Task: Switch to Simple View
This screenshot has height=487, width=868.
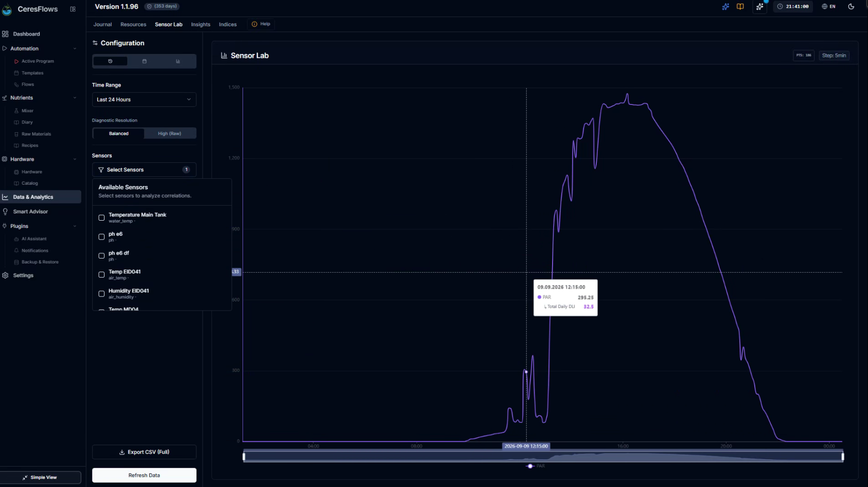Action: pos(41,477)
